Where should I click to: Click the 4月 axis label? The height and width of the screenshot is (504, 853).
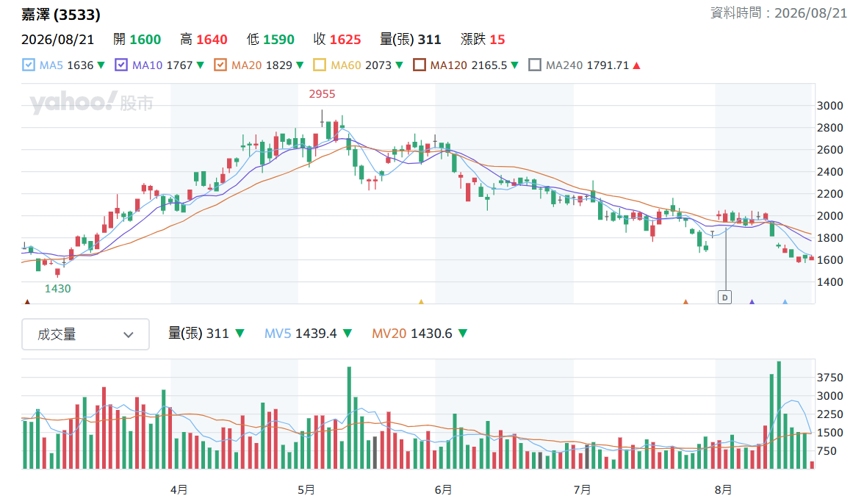[x=179, y=490]
